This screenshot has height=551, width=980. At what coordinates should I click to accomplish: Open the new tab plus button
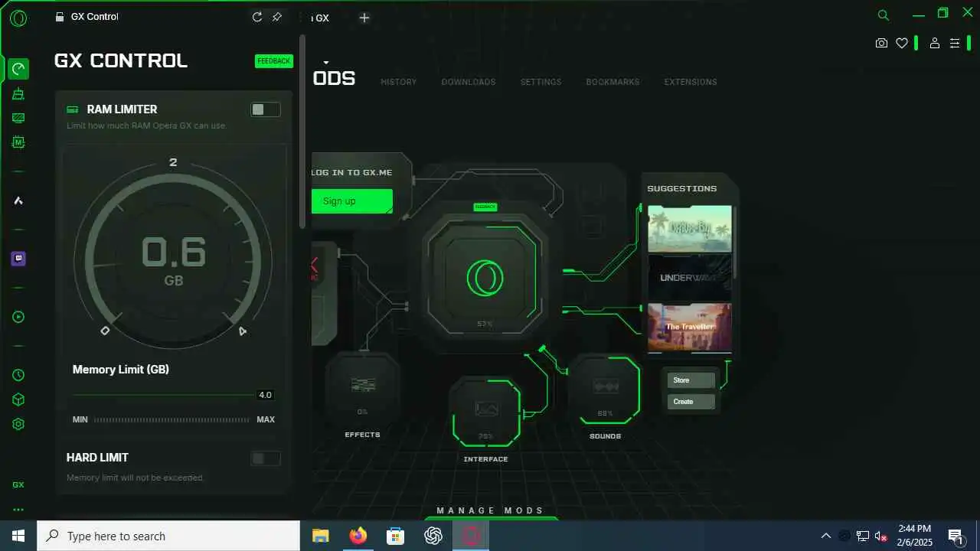click(x=364, y=18)
